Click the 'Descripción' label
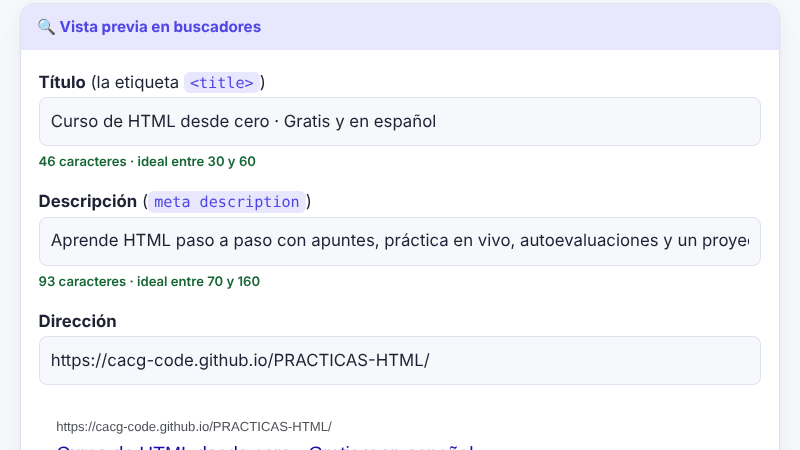Viewport: 800px width, 450px height. point(88,202)
